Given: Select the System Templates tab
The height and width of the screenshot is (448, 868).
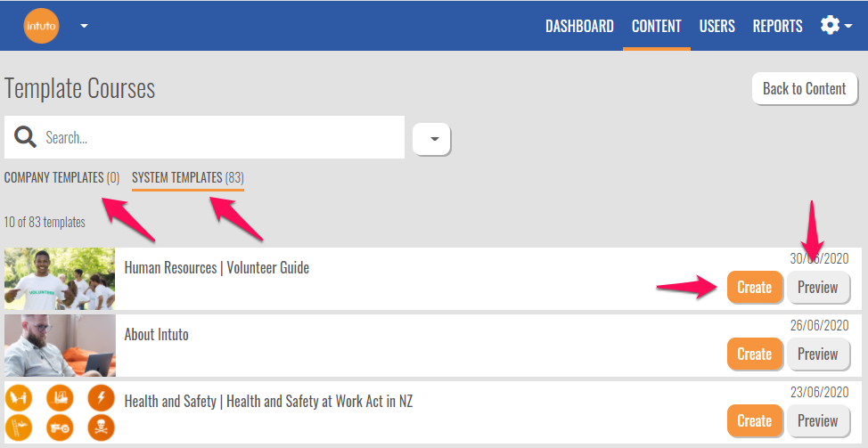Looking at the screenshot, I should click(187, 177).
